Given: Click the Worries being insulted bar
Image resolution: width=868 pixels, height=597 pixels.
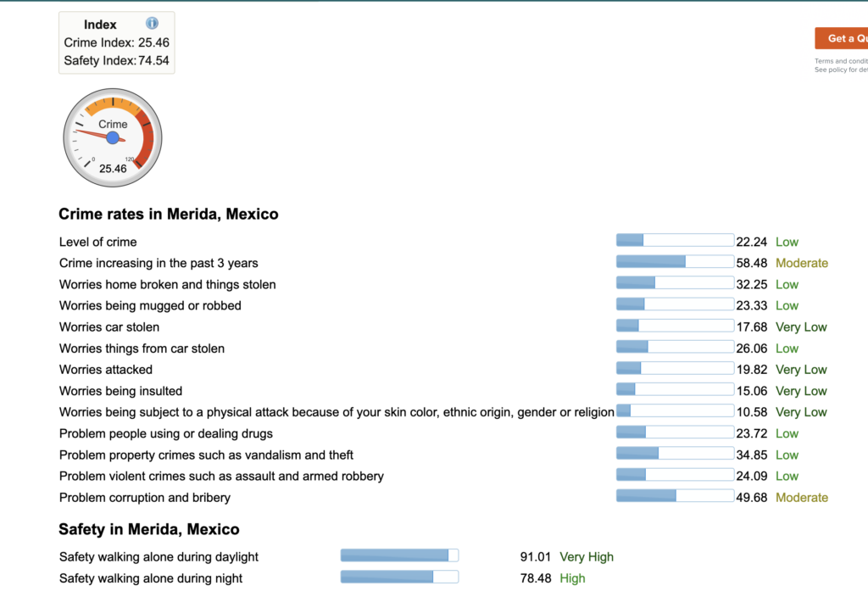Looking at the screenshot, I should (x=675, y=389).
